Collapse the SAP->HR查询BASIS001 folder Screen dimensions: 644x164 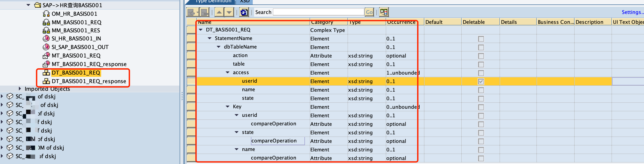coord(28,5)
